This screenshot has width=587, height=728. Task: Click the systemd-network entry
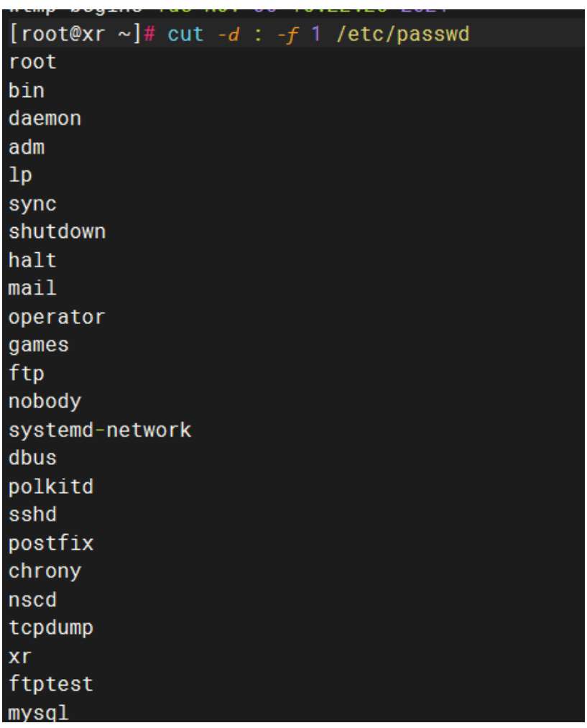100,430
